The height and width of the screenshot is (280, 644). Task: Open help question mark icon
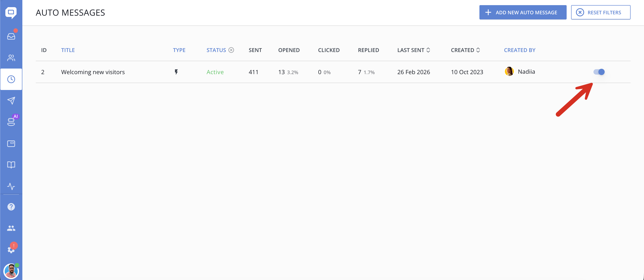pos(11,207)
